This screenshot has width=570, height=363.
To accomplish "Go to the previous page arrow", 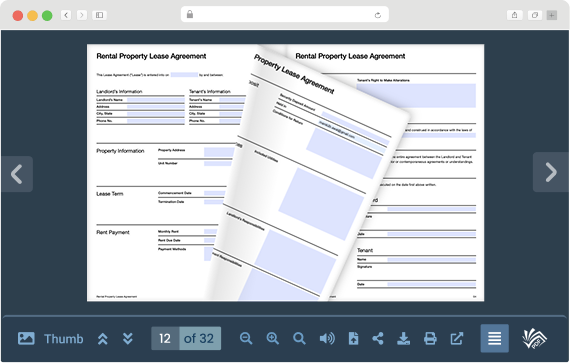I will (17, 174).
